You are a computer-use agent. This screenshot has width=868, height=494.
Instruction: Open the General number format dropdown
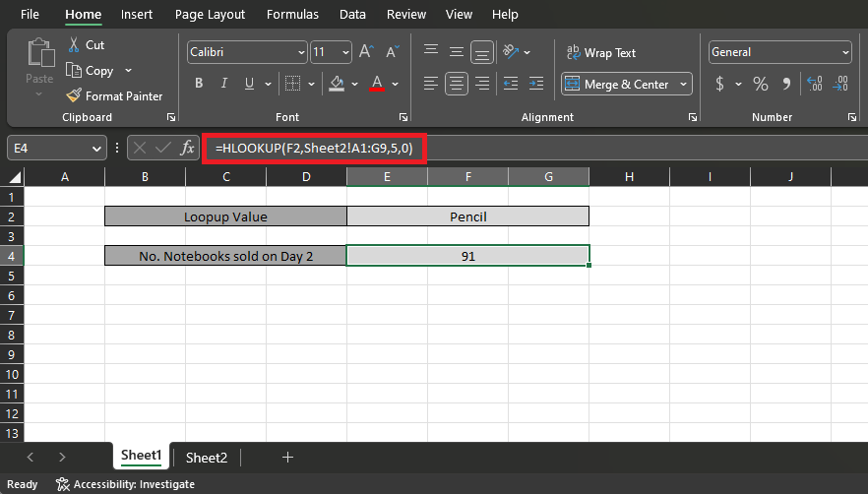pos(845,52)
